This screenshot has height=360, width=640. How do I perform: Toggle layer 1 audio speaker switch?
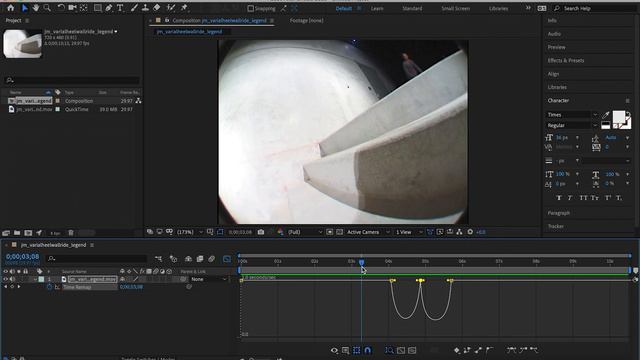click(12, 279)
